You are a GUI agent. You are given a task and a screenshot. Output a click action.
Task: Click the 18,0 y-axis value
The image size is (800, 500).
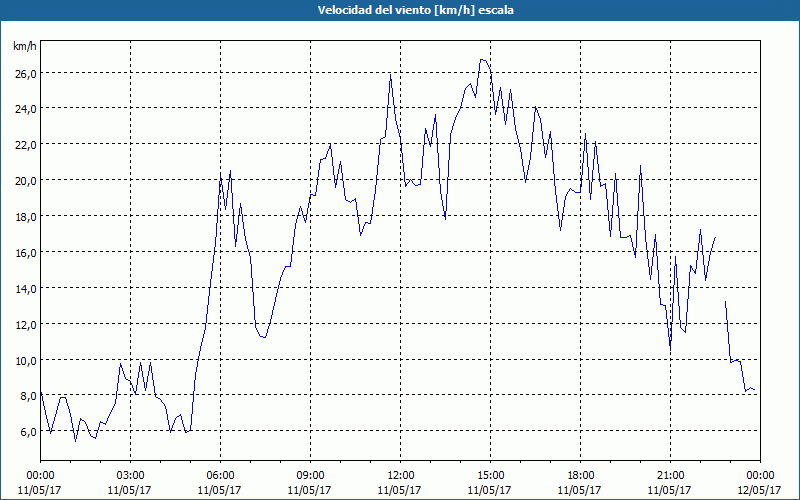(x=25, y=217)
